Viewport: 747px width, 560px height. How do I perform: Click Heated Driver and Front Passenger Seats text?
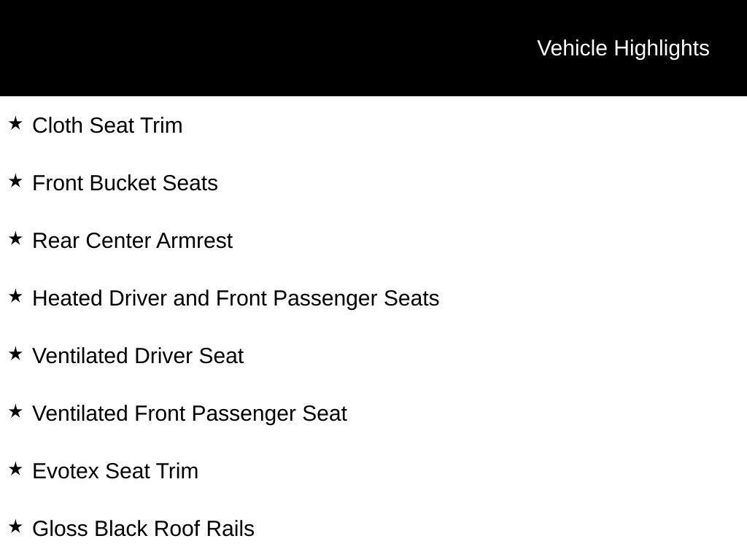(236, 298)
